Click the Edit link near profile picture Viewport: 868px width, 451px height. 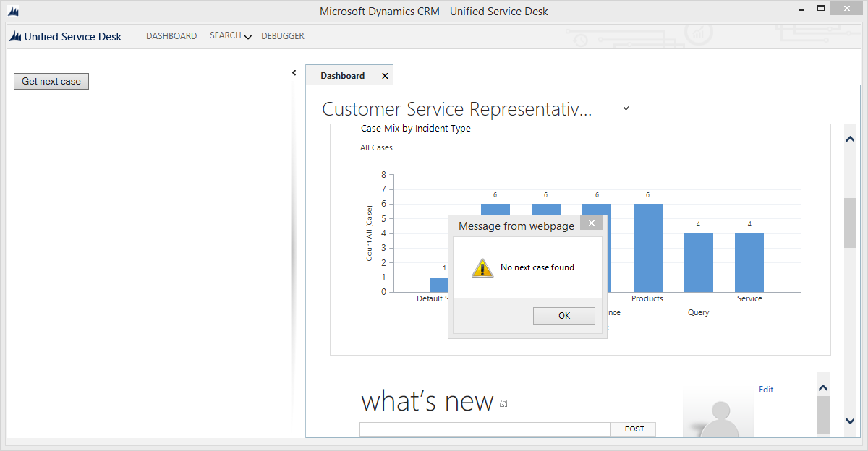click(x=766, y=390)
